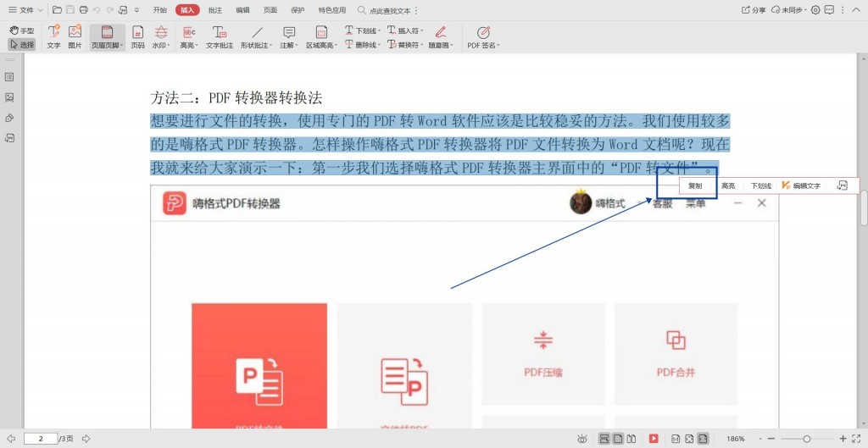
Task: Switch to the 批注 tab
Action: (x=214, y=10)
